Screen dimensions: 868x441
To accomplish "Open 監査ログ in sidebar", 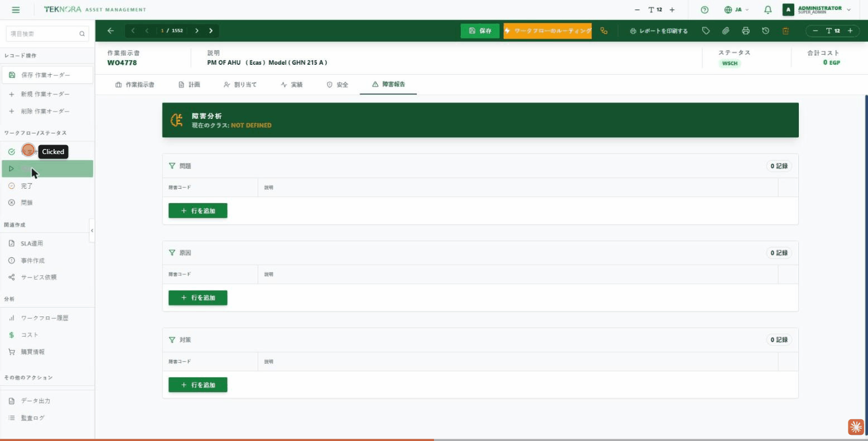I will click(x=47, y=418).
